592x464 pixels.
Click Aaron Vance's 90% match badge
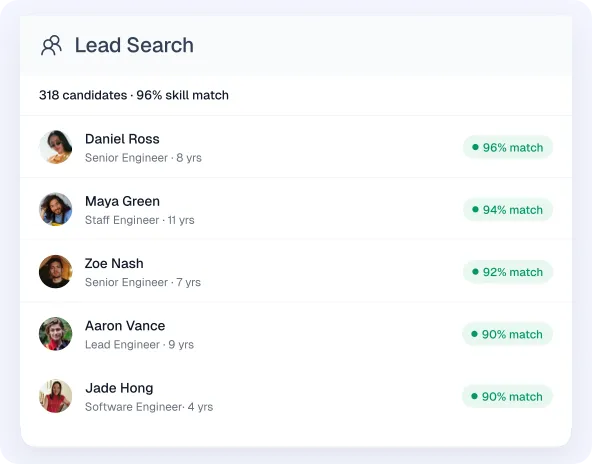(507, 334)
